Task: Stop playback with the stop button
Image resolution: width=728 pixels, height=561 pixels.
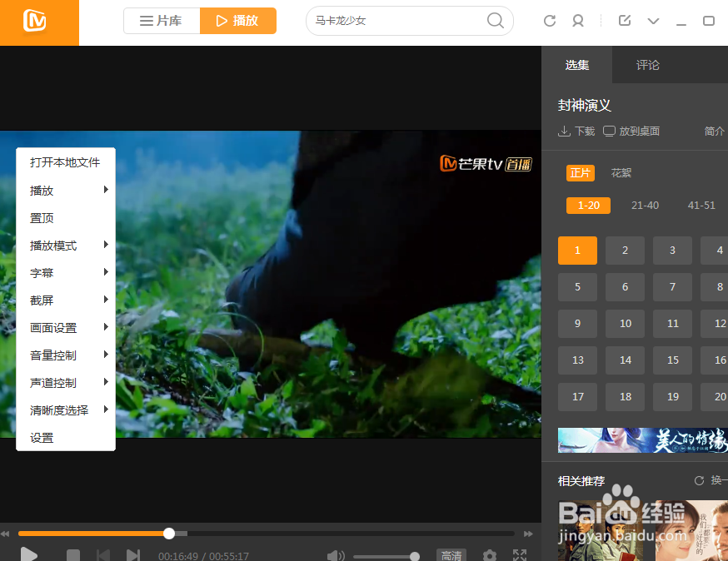Action: click(x=73, y=555)
